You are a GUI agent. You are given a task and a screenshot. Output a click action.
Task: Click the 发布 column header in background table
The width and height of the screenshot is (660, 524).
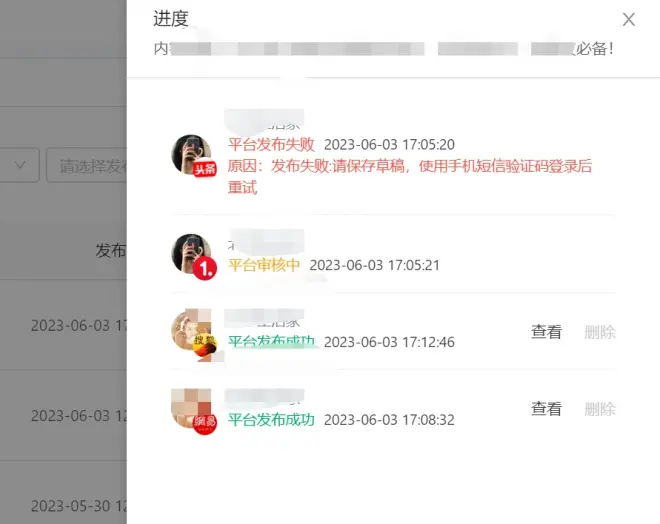[x=111, y=250]
